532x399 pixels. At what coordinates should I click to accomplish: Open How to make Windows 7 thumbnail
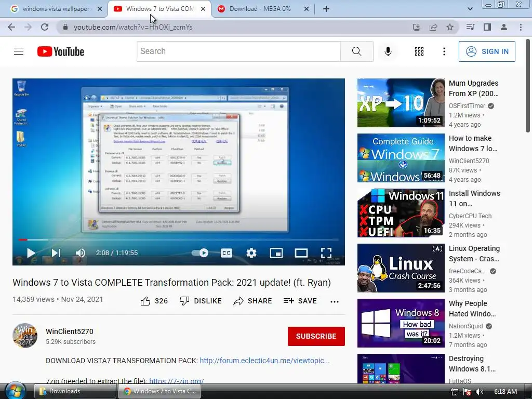pos(401,158)
